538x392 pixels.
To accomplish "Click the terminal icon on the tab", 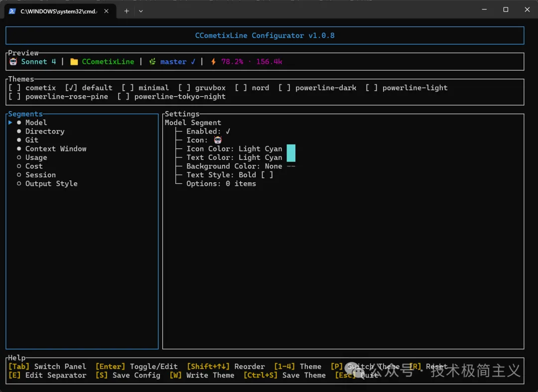I will coord(12,11).
